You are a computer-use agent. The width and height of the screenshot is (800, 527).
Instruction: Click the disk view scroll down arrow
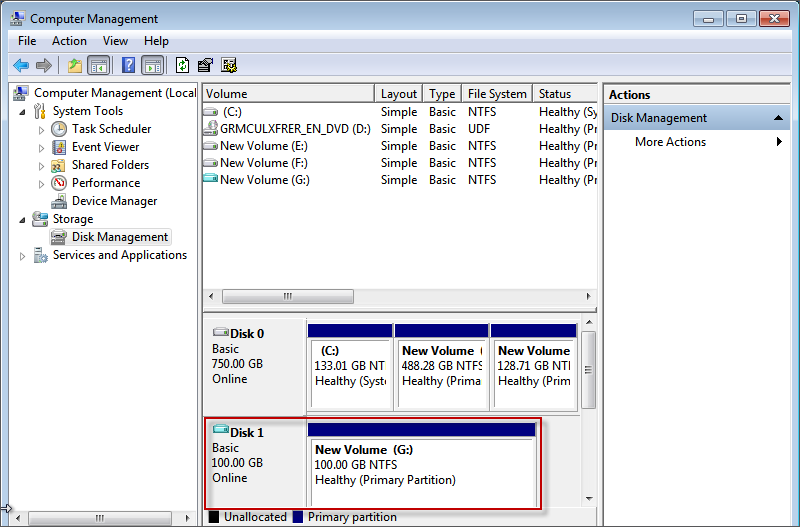click(589, 498)
